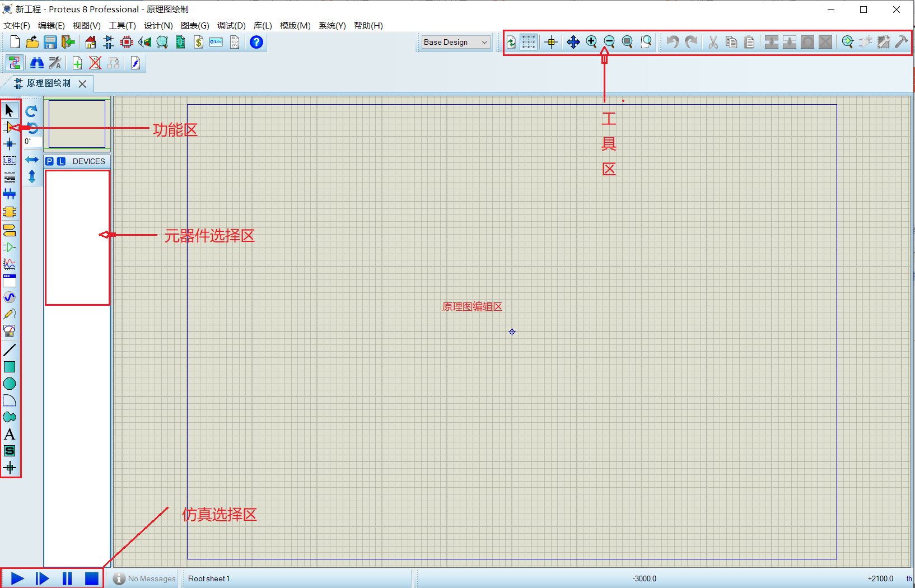Toggle the false origin crosshair
Screen dimensions: 915x588
[x=551, y=42]
